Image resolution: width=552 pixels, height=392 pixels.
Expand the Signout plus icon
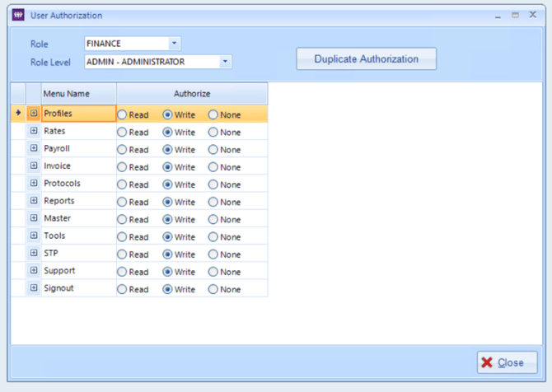click(x=34, y=288)
